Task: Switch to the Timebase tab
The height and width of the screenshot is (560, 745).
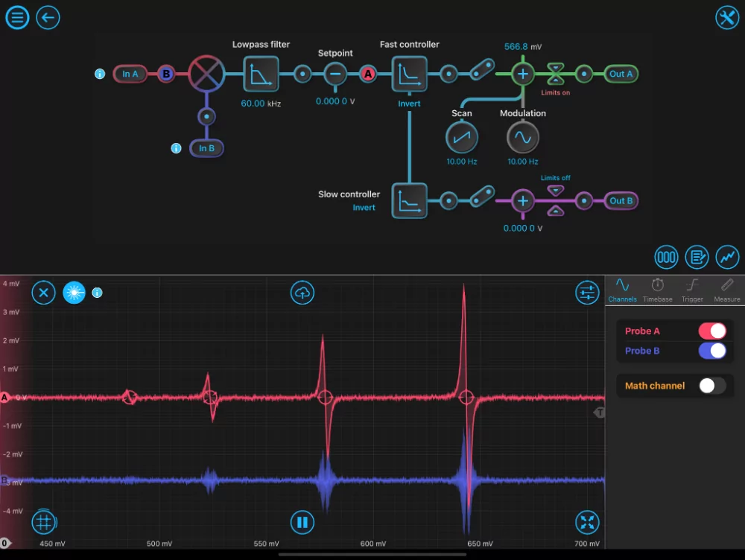Action: point(657,290)
